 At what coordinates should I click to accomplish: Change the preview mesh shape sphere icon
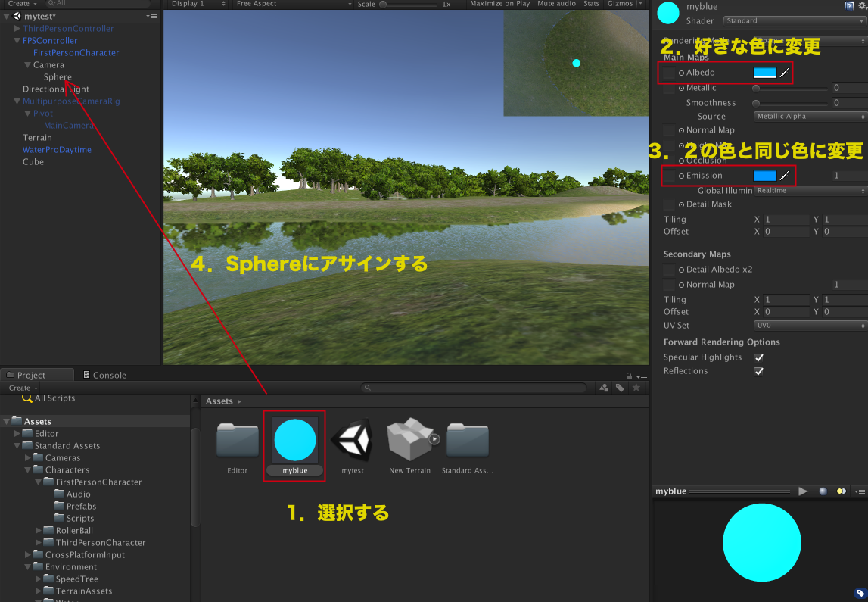(823, 491)
